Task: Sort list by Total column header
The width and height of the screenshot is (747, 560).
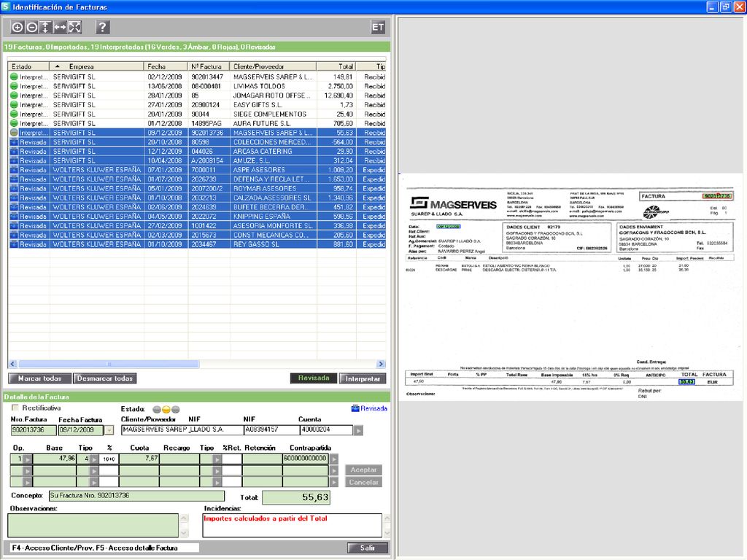Action: tap(336, 66)
